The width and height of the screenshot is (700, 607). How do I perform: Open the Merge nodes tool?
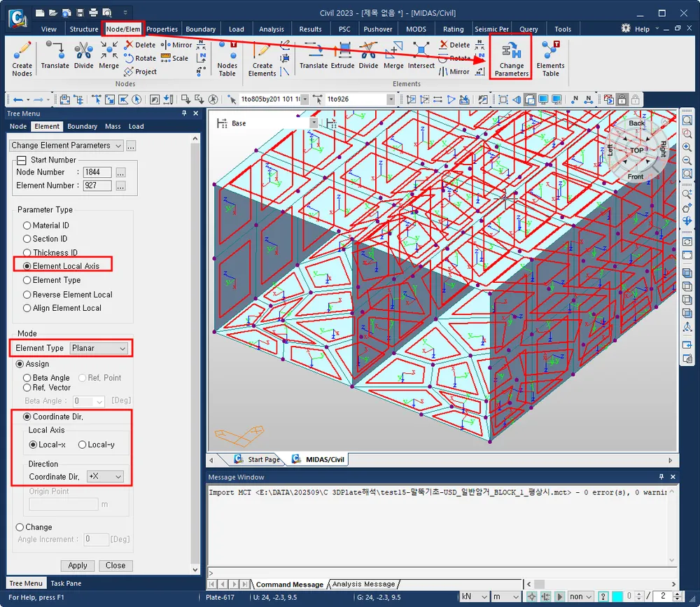(108, 55)
